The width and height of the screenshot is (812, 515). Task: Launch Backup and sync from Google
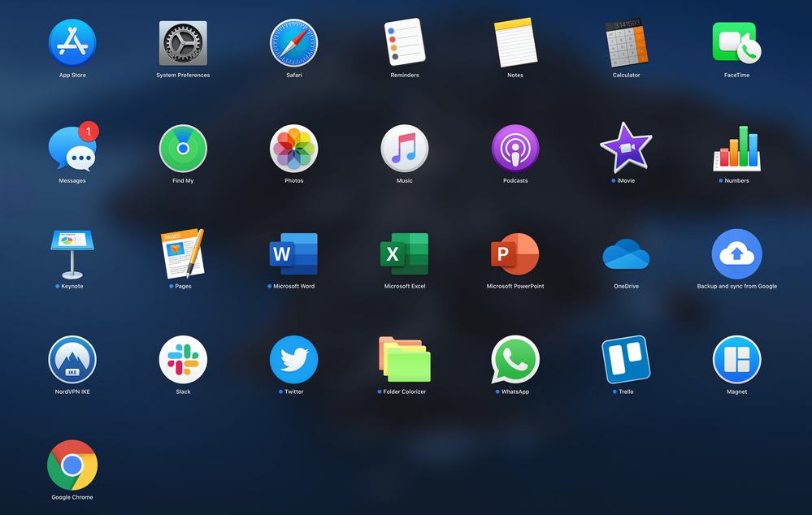pyautogui.click(x=736, y=254)
